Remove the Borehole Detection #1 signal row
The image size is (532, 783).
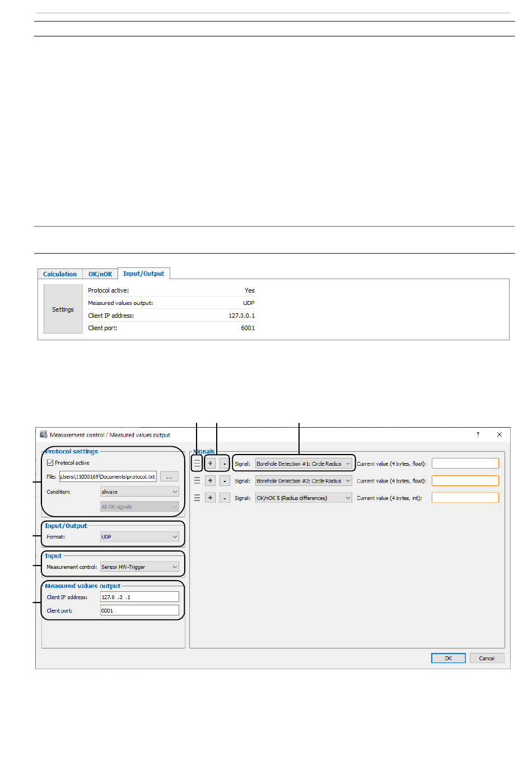click(x=225, y=464)
